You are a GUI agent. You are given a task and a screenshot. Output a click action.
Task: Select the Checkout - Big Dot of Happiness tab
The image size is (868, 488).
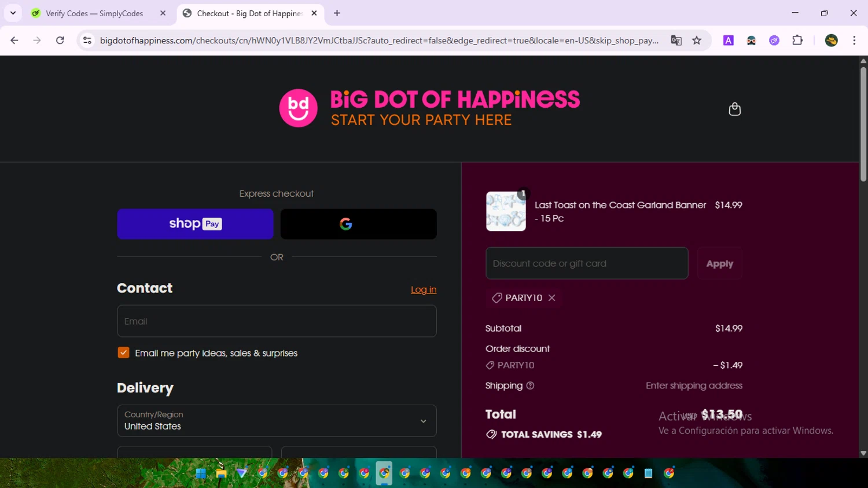pyautogui.click(x=251, y=13)
